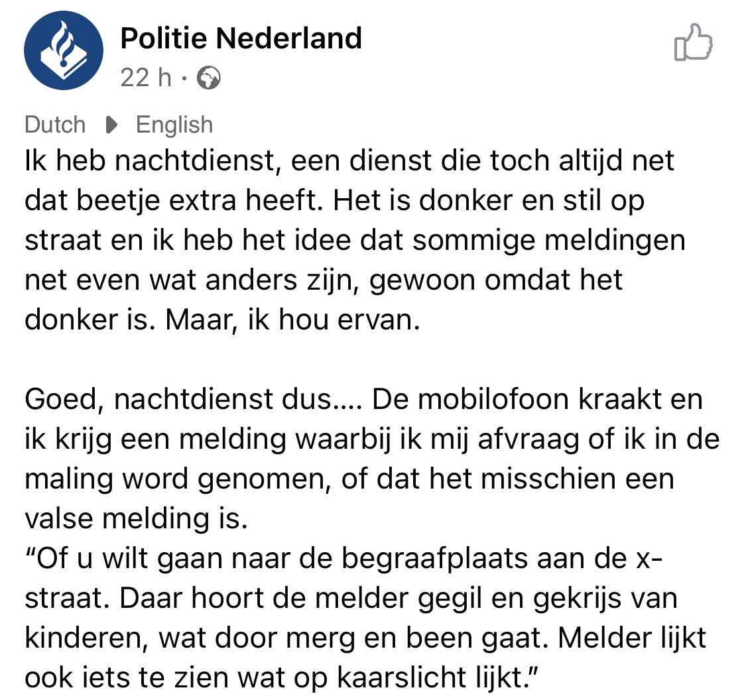Like the post with the thumbs-up icon
The image size is (746, 700).
(x=692, y=44)
